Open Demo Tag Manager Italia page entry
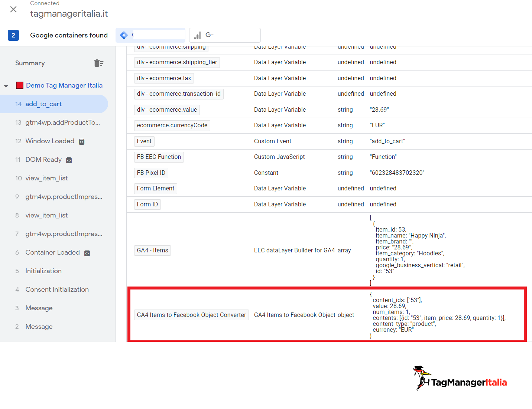The width and height of the screenshot is (532, 409). click(64, 85)
